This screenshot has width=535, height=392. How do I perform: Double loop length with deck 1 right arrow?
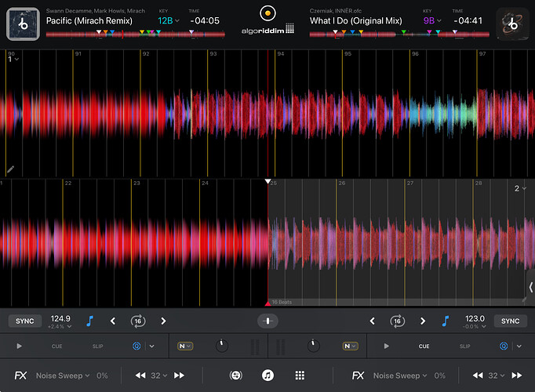point(163,321)
